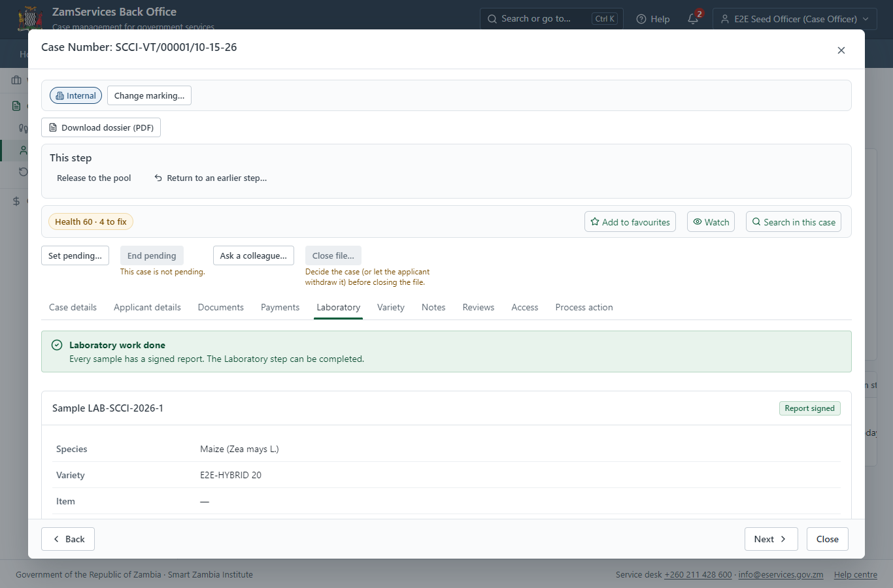Select the Laboratory tab
The width and height of the screenshot is (893, 588).
(338, 307)
